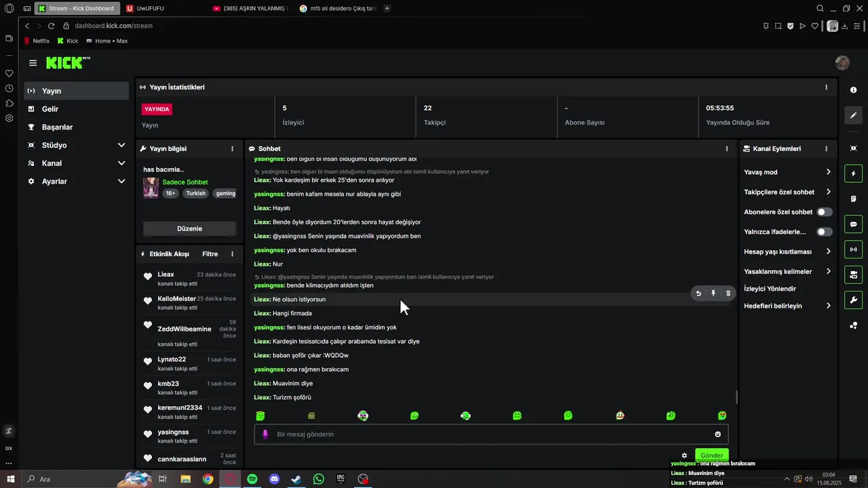Toggle the chat bubble panel icon

[x=853, y=224]
